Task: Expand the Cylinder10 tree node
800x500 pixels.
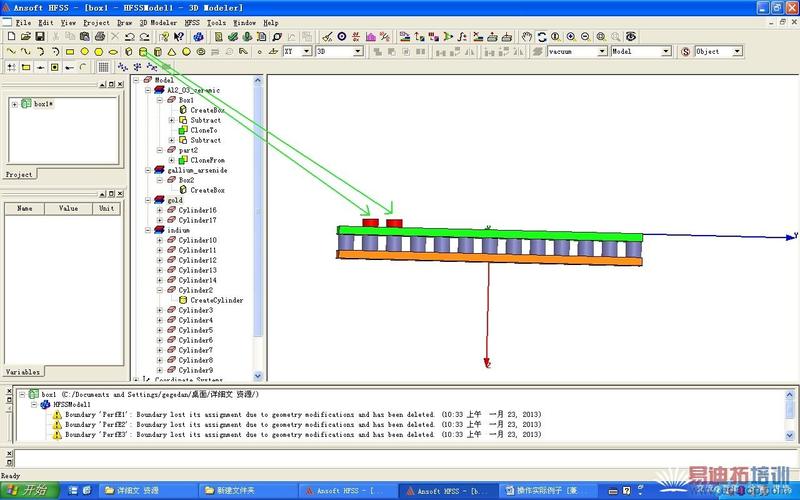Action: pos(160,240)
